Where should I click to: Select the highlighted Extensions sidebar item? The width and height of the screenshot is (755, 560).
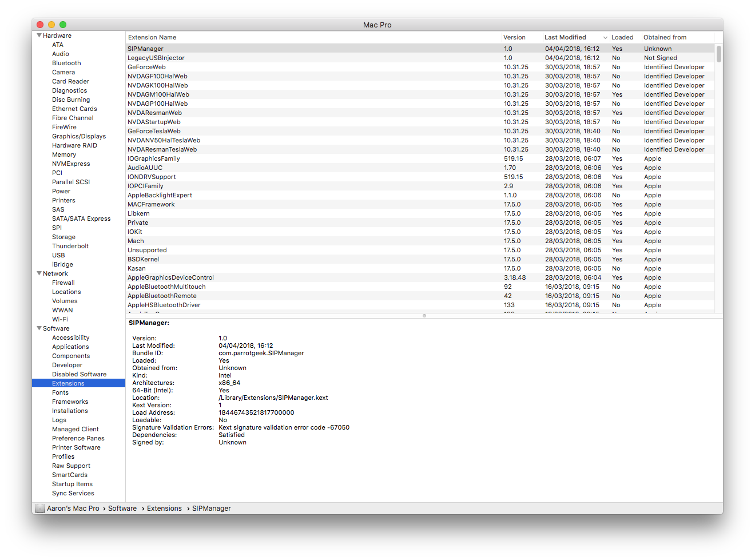pos(79,383)
